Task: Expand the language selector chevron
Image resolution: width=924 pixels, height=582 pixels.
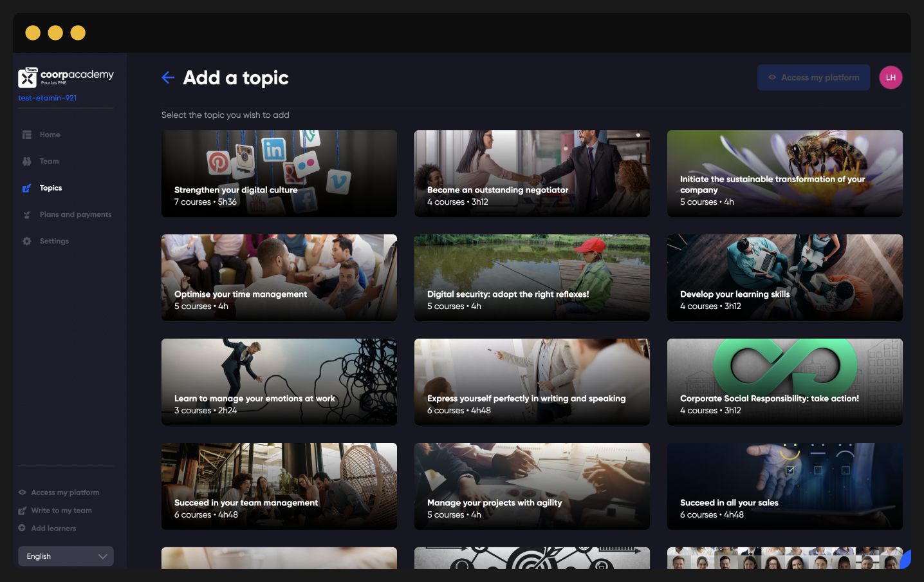Action: (x=102, y=556)
